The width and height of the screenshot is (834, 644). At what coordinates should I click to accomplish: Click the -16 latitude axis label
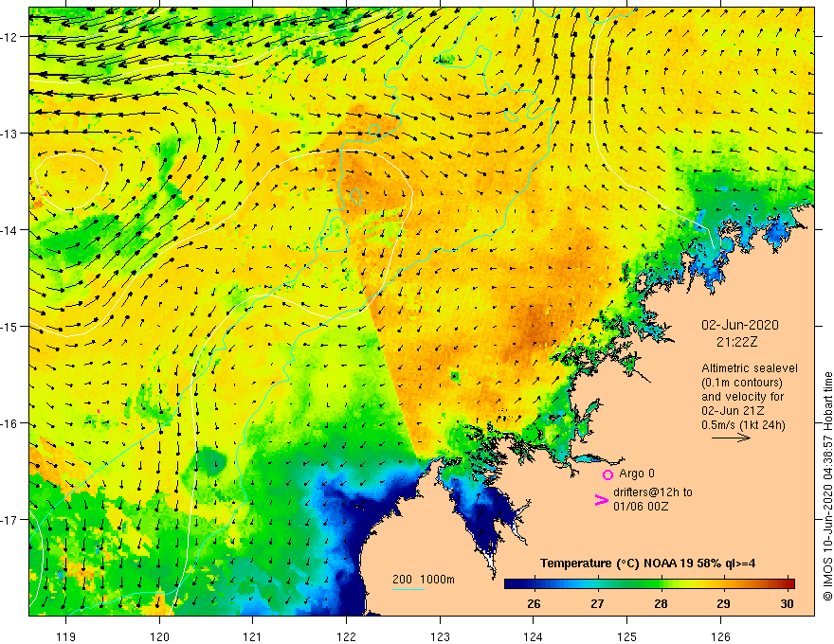[10, 423]
